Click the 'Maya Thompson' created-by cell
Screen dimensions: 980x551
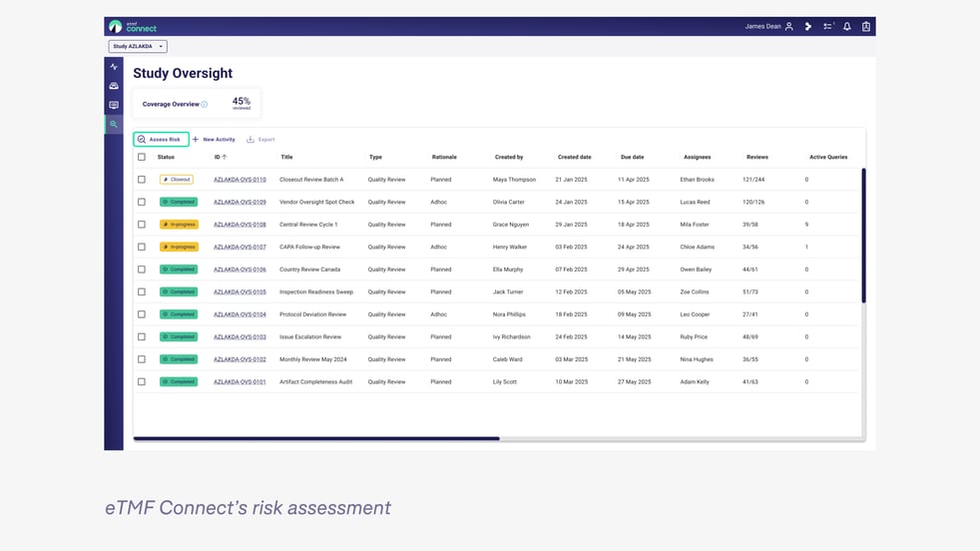(514, 180)
